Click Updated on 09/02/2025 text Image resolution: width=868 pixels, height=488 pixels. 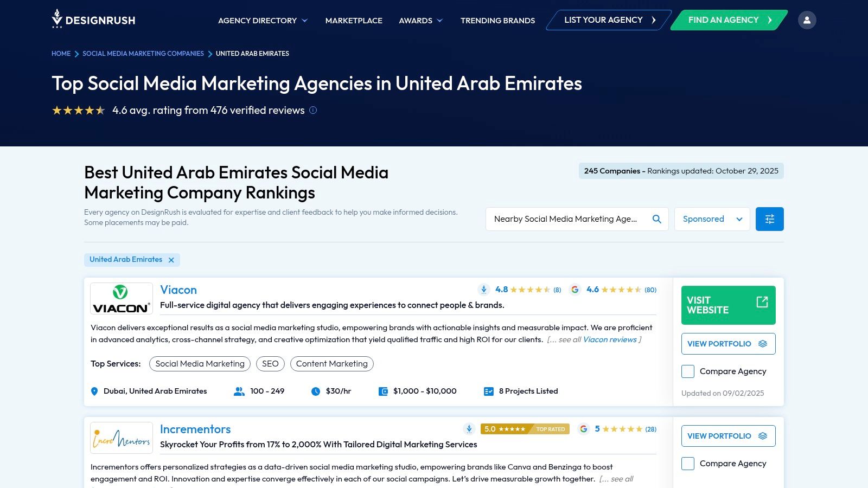tap(723, 393)
